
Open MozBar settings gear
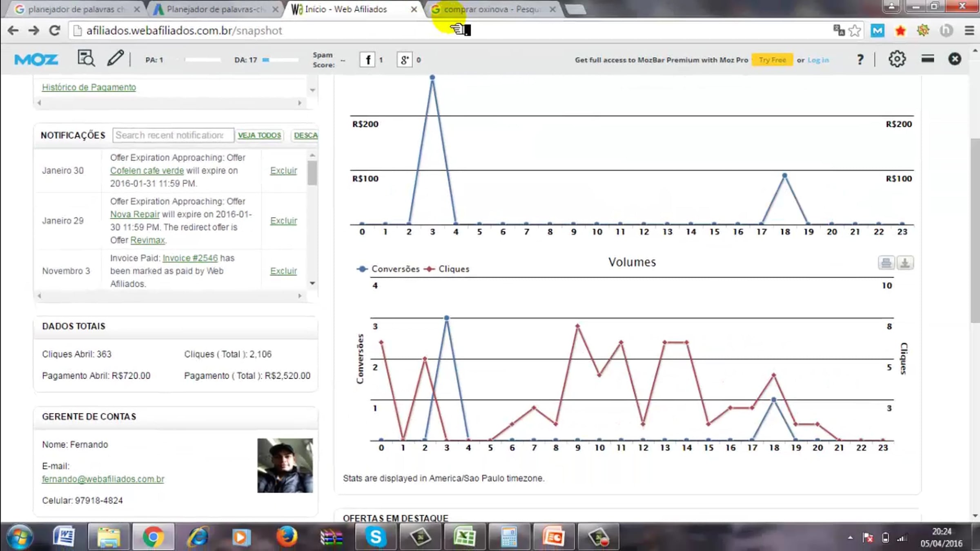coord(897,60)
